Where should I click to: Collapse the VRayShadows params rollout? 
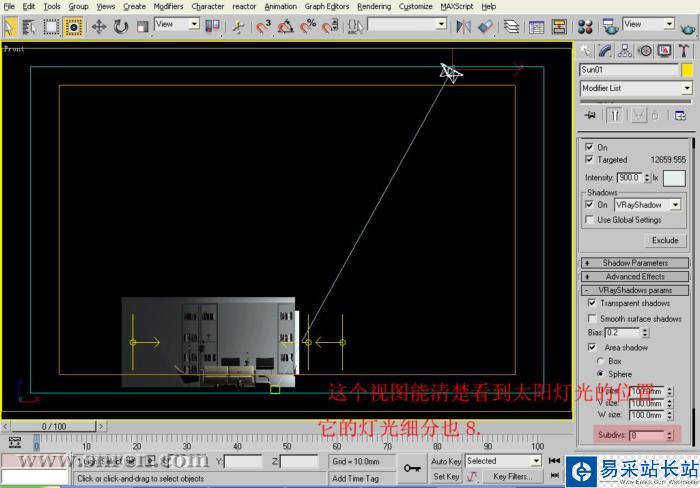pos(635,290)
